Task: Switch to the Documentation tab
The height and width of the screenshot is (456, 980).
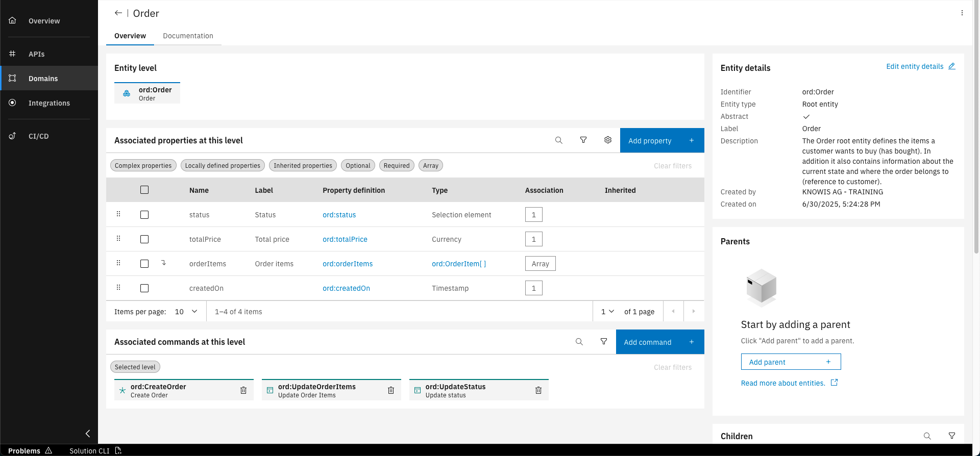Action: tap(188, 36)
